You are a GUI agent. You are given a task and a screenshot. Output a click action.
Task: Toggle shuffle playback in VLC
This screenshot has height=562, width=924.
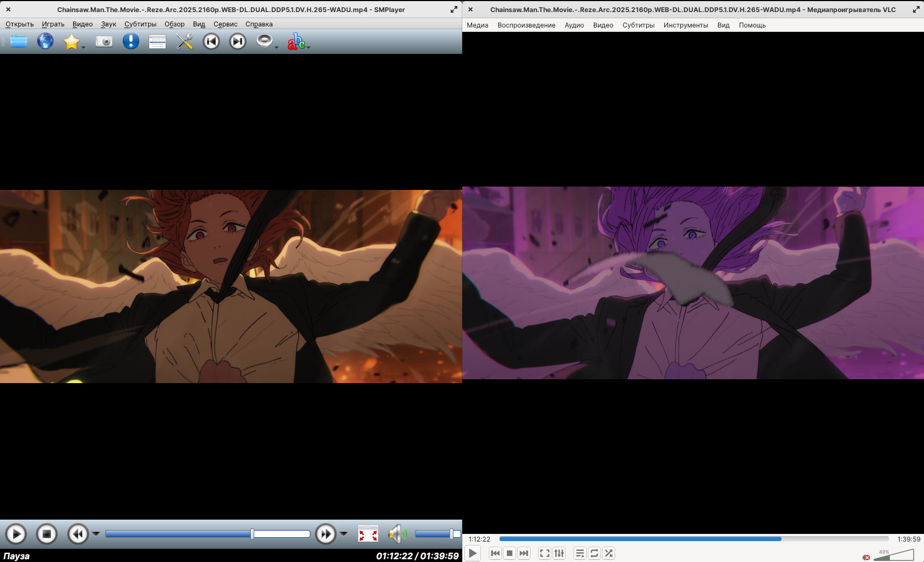[609, 553]
